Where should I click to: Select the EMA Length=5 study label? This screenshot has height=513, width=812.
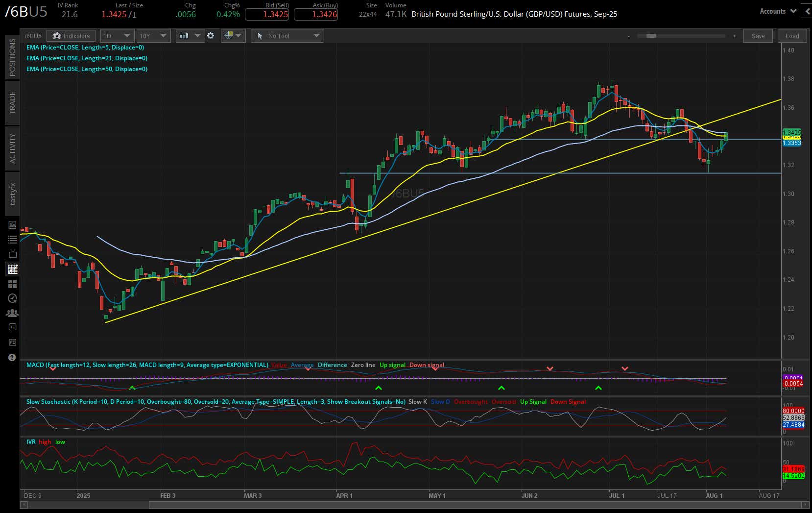click(x=85, y=48)
